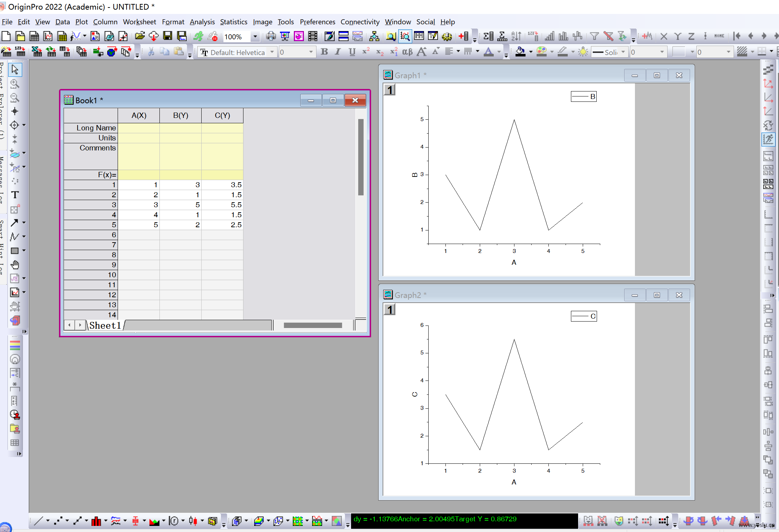Click row 6 header in Book1
Screen dimensions: 779x532
pyautogui.click(x=91, y=235)
